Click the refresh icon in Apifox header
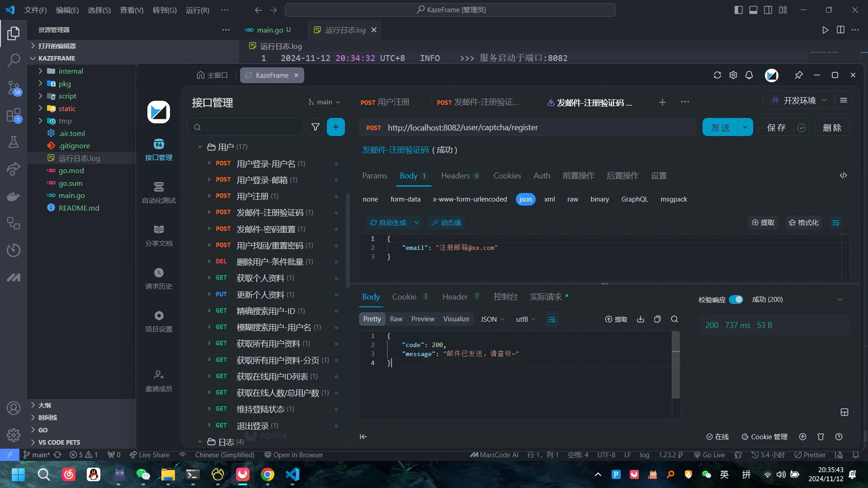 tap(717, 75)
